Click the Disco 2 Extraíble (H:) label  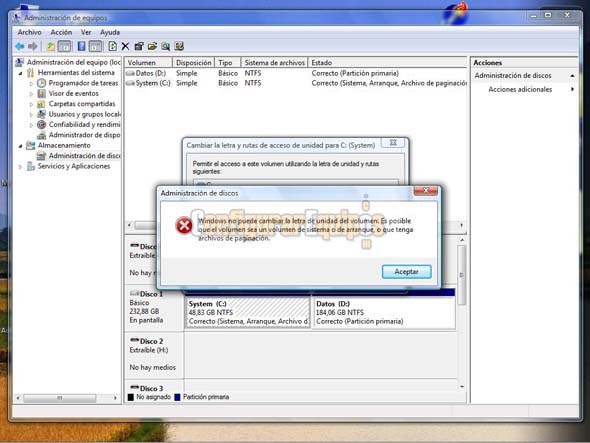point(149,350)
